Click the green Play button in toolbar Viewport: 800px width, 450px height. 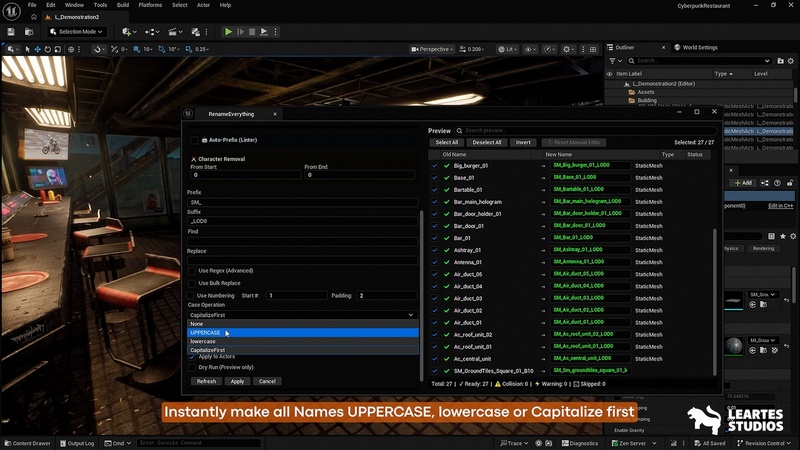pos(228,32)
